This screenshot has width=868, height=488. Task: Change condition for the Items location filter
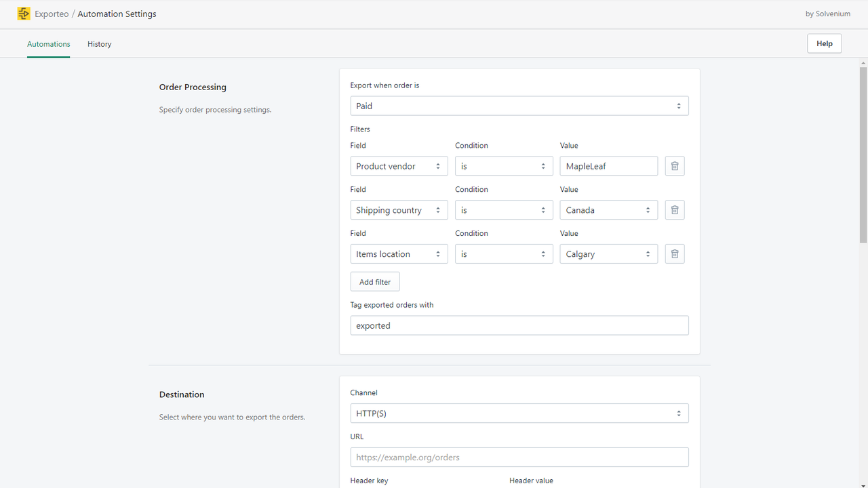coord(504,254)
